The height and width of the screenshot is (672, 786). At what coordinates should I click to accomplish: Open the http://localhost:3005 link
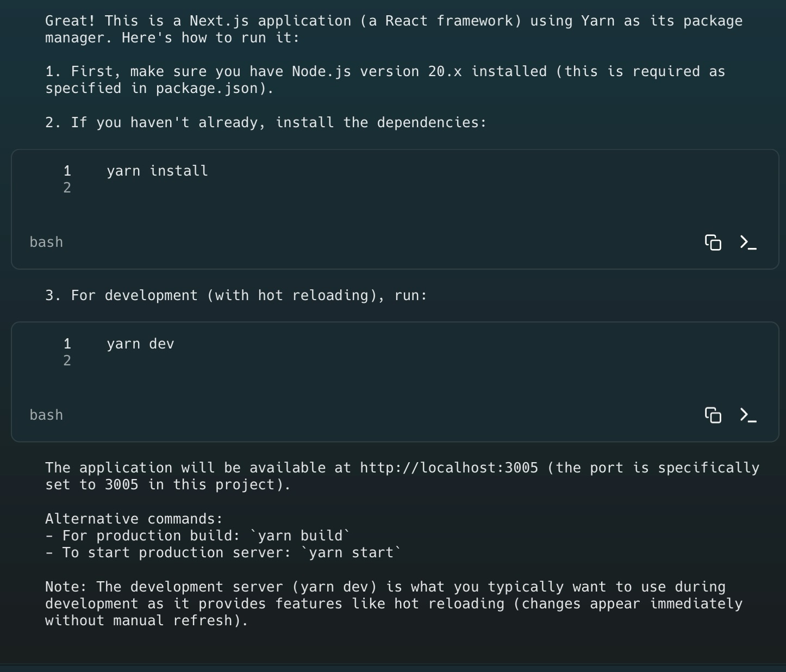448,468
